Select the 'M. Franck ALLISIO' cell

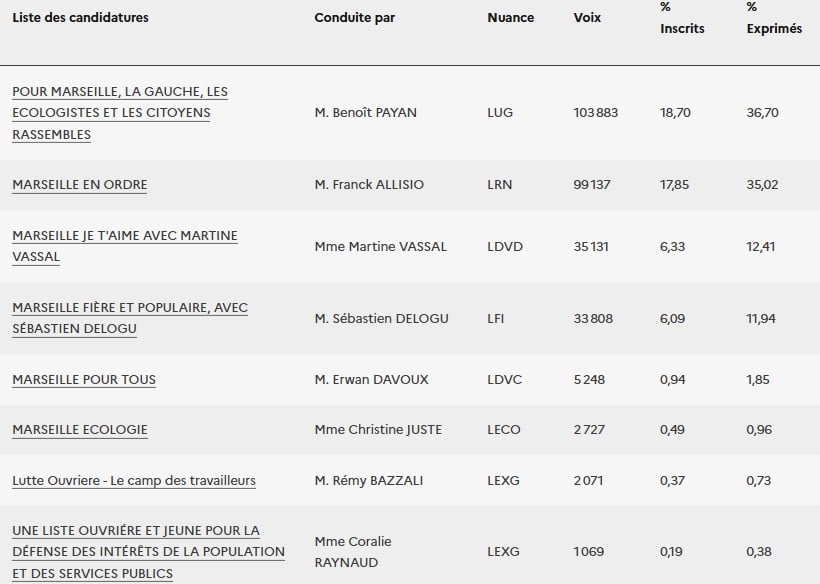(369, 185)
